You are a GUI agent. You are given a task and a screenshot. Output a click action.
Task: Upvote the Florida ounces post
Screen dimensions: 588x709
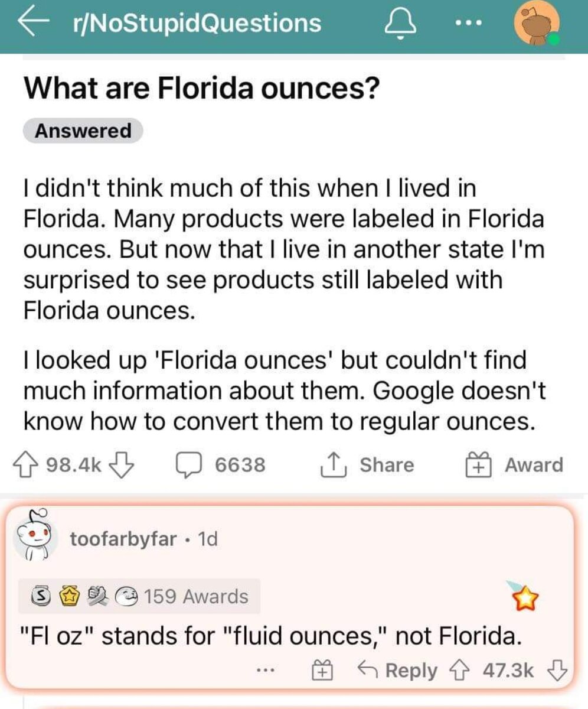coord(34,465)
